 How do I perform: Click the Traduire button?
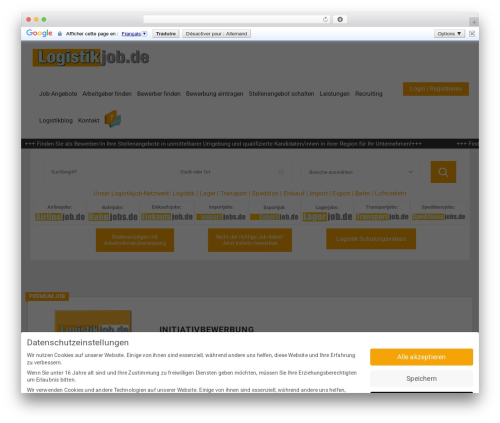[166, 34]
